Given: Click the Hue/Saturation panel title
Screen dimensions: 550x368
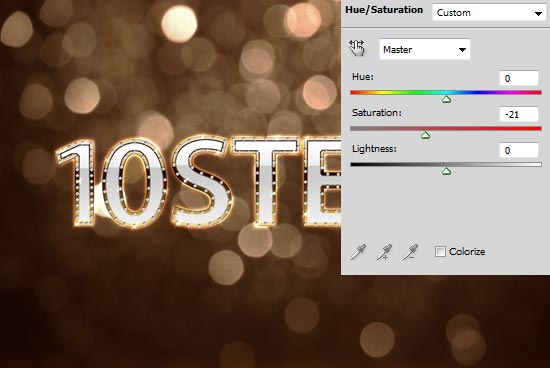Looking at the screenshot, I should 384,10.
